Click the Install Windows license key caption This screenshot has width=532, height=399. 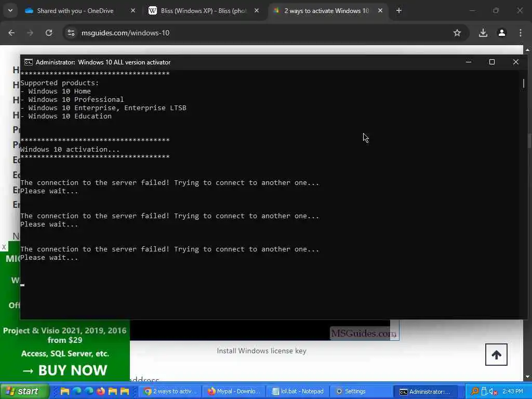[x=262, y=351]
